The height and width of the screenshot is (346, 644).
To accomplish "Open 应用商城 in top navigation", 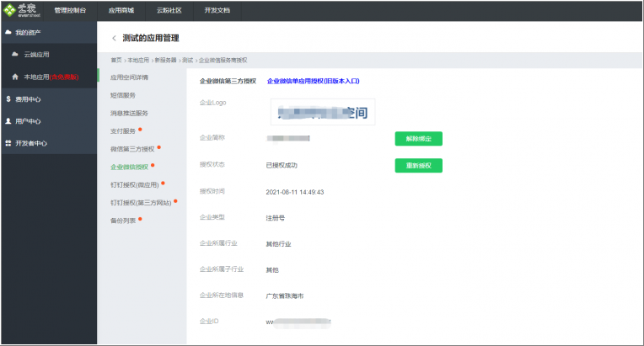I will pos(121,10).
